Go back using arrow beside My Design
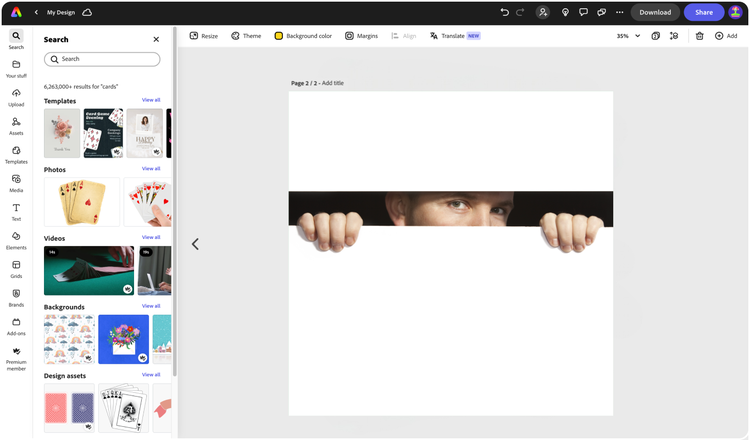Image resolution: width=750 pixels, height=440 pixels. [36, 12]
